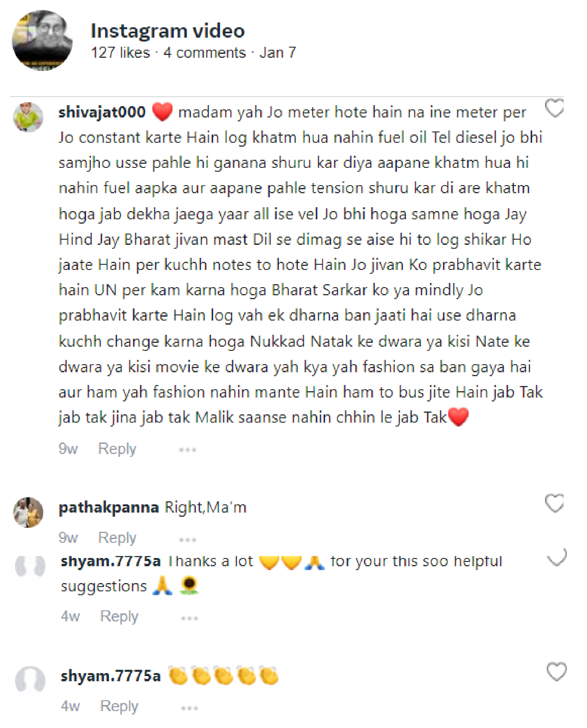Open pathakpanna username link
The image size is (587, 728).
pos(109,507)
